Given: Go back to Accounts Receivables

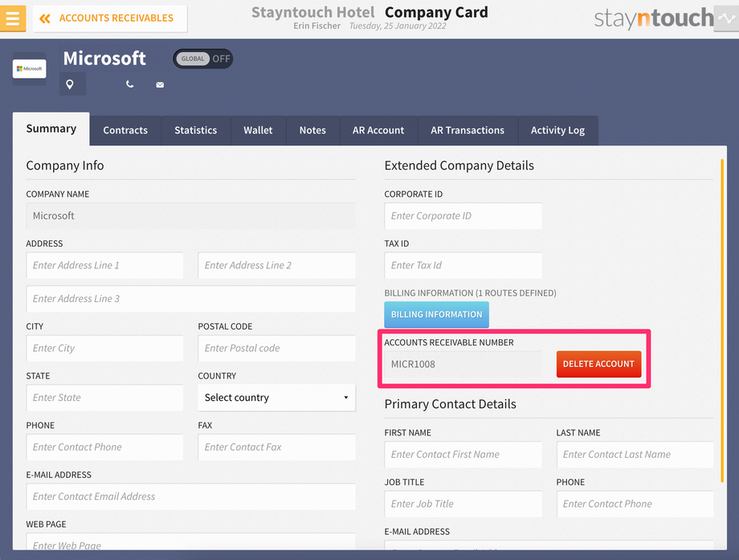Looking at the screenshot, I should coord(110,18).
